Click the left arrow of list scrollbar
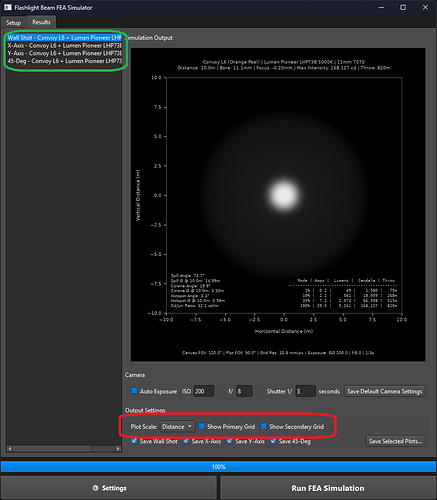This screenshot has width=437, height=500. coord(10,449)
